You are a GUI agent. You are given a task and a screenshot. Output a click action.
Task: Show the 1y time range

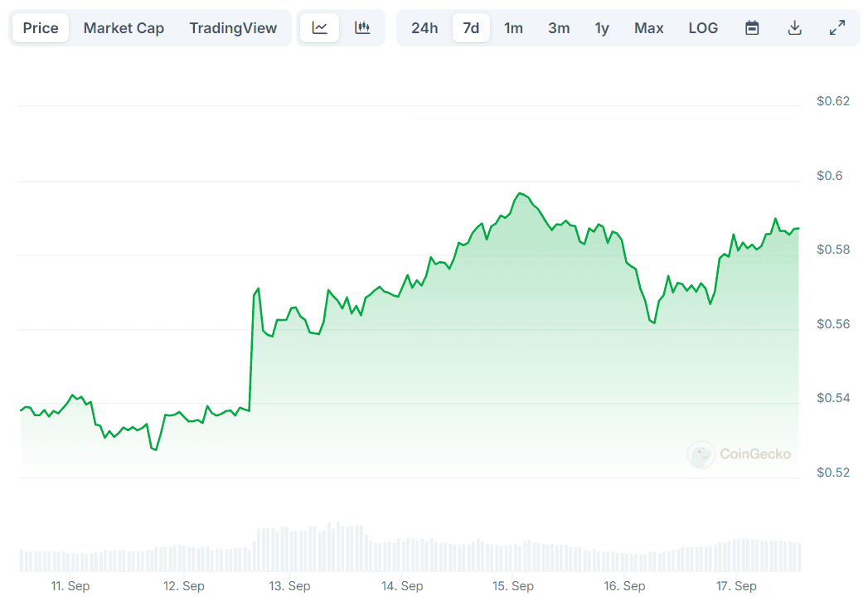click(602, 27)
